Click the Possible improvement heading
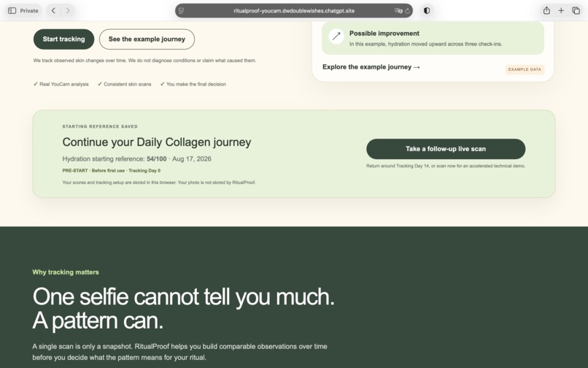588x368 pixels. [384, 34]
